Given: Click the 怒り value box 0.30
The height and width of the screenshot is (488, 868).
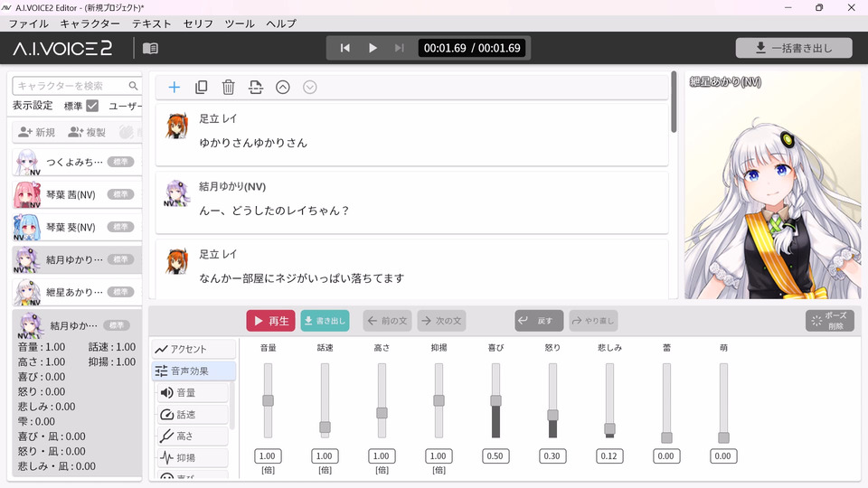Looking at the screenshot, I should [x=552, y=455].
